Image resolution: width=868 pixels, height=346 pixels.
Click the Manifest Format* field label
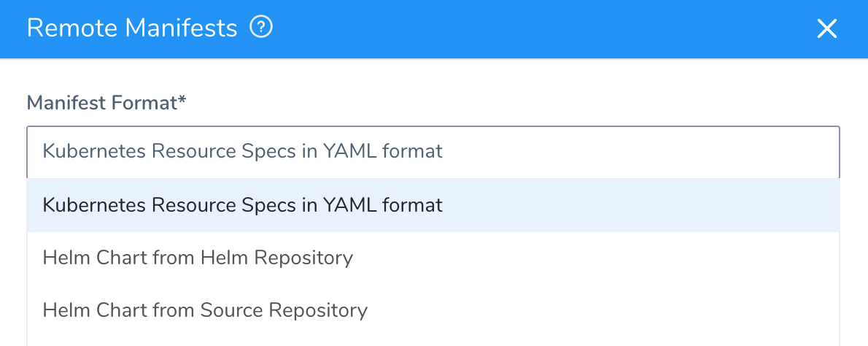[106, 102]
